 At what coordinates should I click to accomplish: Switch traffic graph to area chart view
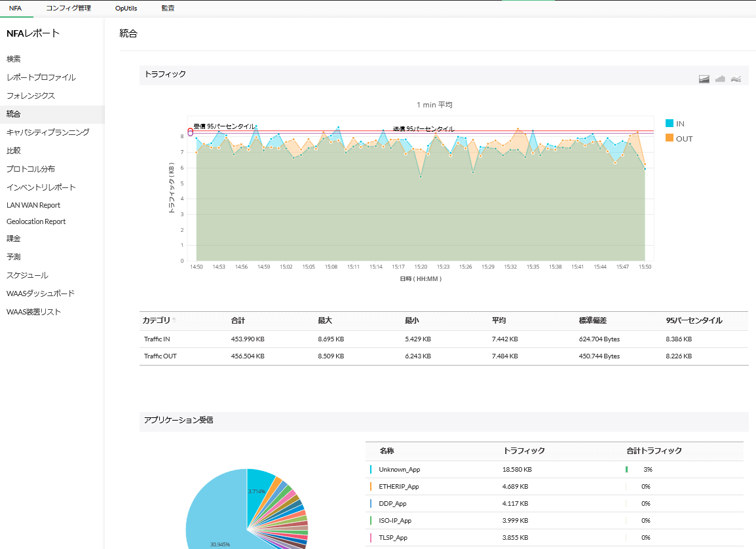click(704, 79)
